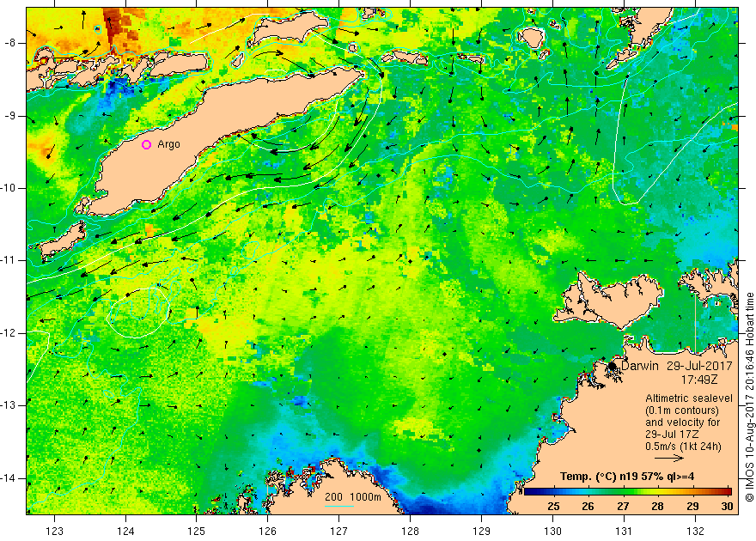
Task: Click the '200 1000m' depth legend text
Action: [x=353, y=497]
